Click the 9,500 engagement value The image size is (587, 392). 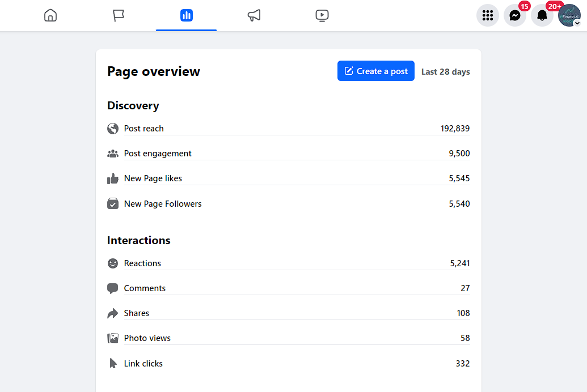click(459, 154)
